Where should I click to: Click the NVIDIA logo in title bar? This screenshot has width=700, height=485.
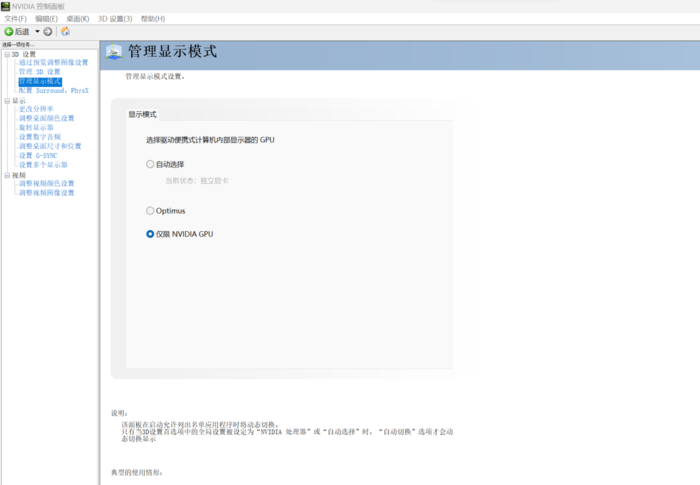5,6
